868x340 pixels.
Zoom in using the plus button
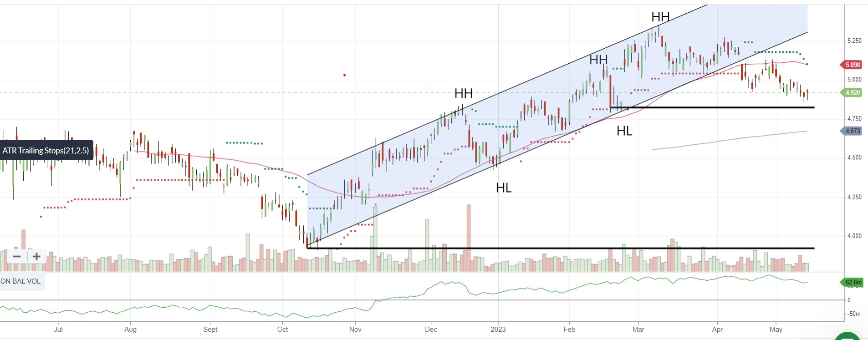[x=37, y=257]
